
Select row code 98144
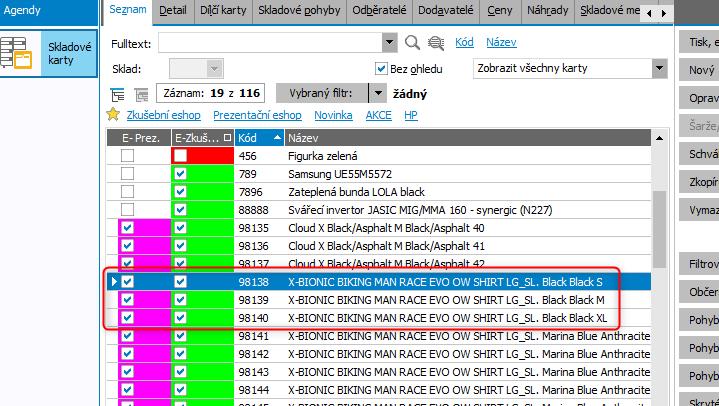379,389
